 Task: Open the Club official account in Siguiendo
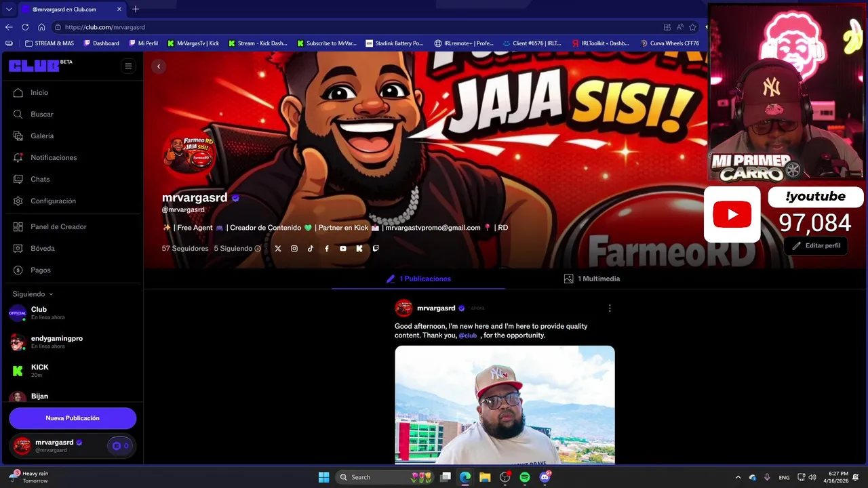(x=71, y=313)
